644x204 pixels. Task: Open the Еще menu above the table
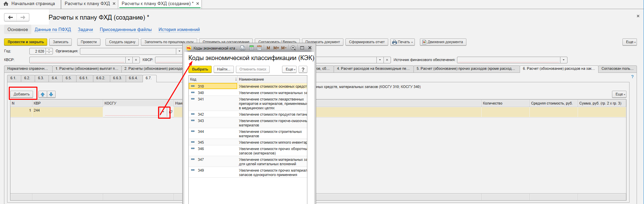click(619, 94)
